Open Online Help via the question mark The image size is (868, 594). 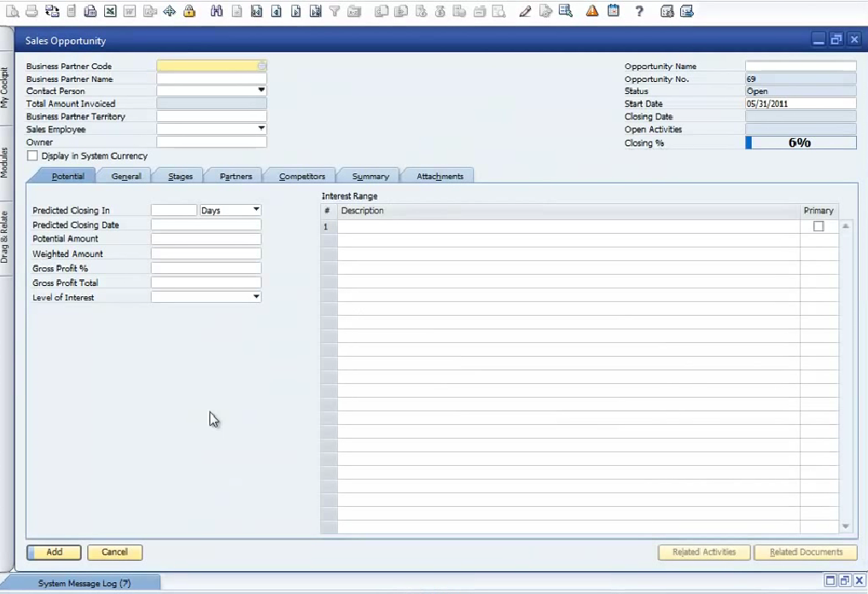[x=638, y=11]
